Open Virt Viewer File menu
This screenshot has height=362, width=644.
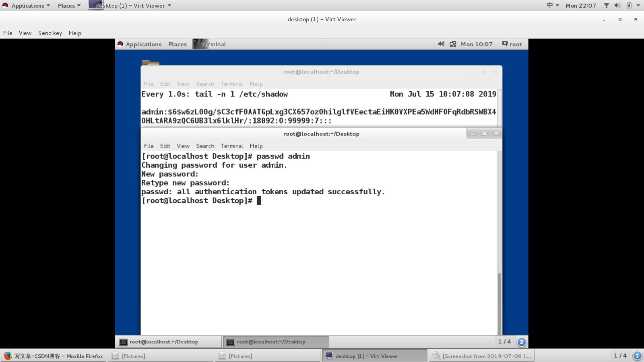click(8, 33)
